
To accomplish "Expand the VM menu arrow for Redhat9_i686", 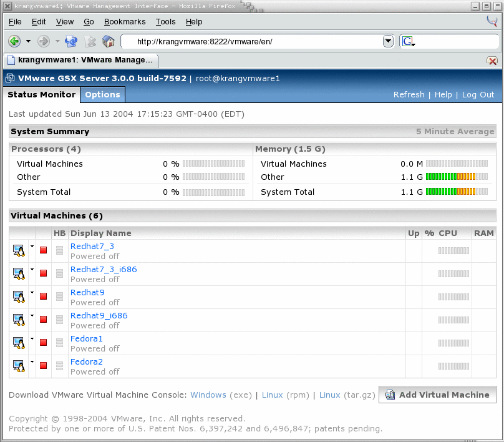I will point(32,316).
